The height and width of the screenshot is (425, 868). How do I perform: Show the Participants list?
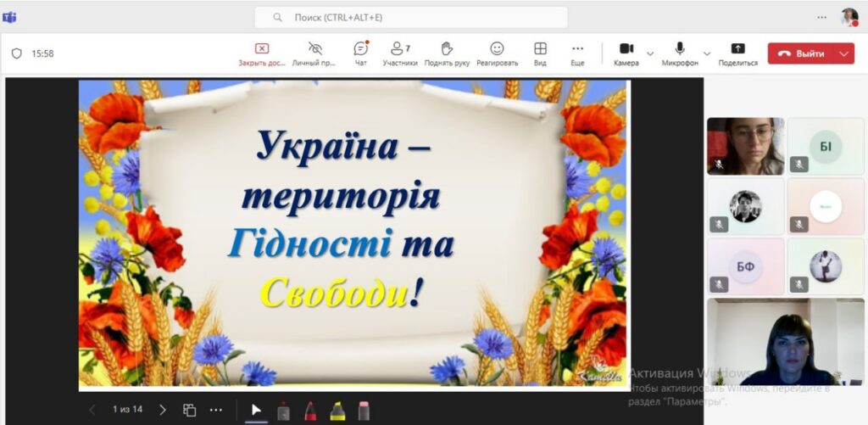[x=399, y=53]
